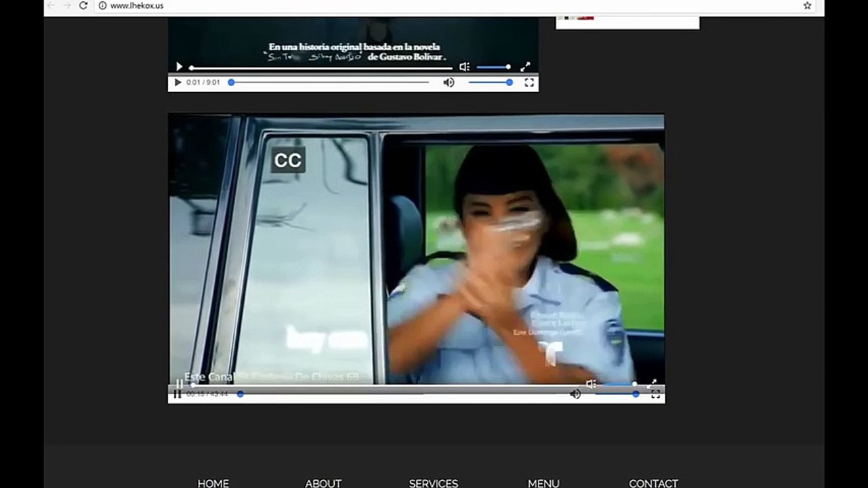The width and height of the screenshot is (868, 488).
Task: Open the CONTACT footer menu link
Action: point(653,483)
